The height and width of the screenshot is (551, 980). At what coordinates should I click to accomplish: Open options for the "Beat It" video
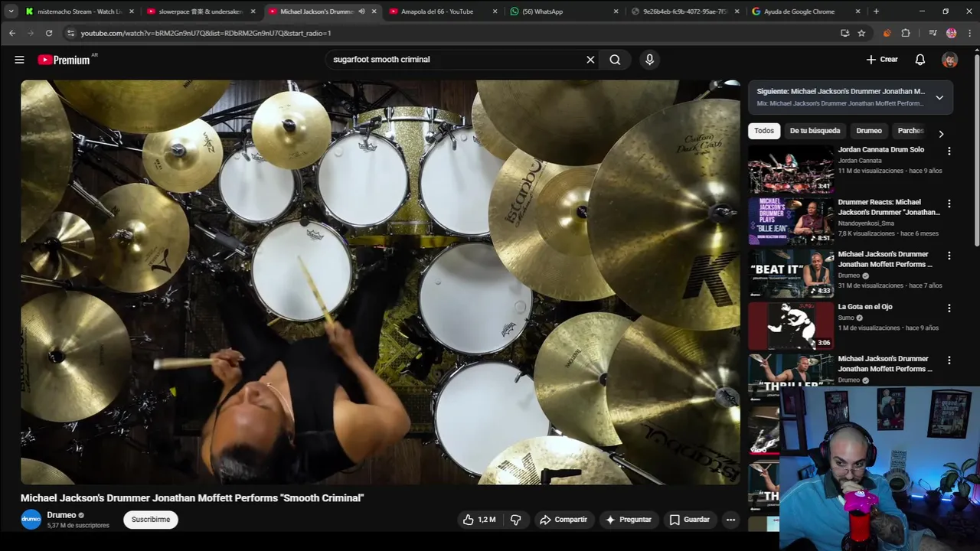(x=949, y=256)
